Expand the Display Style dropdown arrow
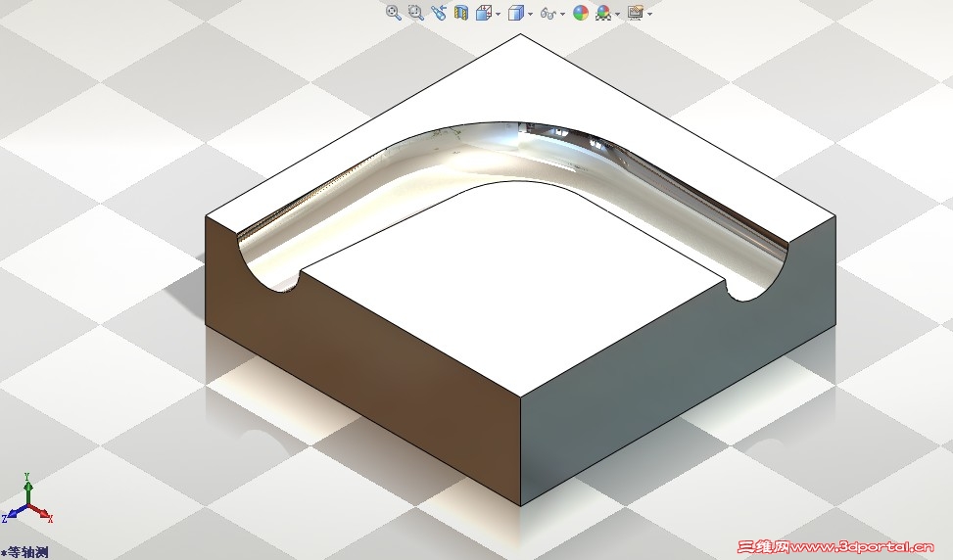The height and width of the screenshot is (560, 953). 531,14
